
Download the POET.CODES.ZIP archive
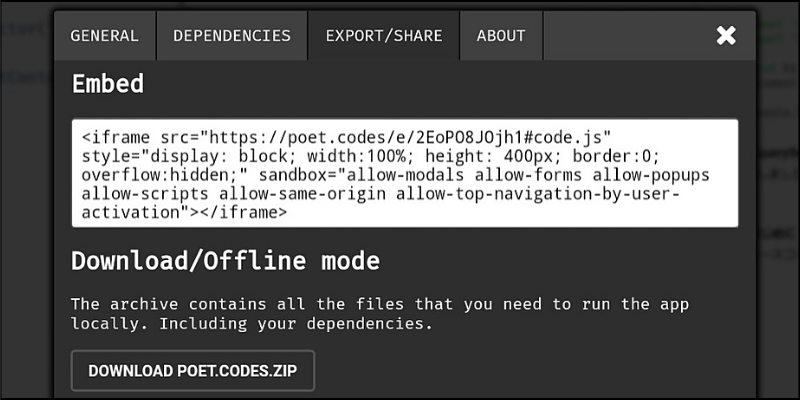click(x=193, y=371)
